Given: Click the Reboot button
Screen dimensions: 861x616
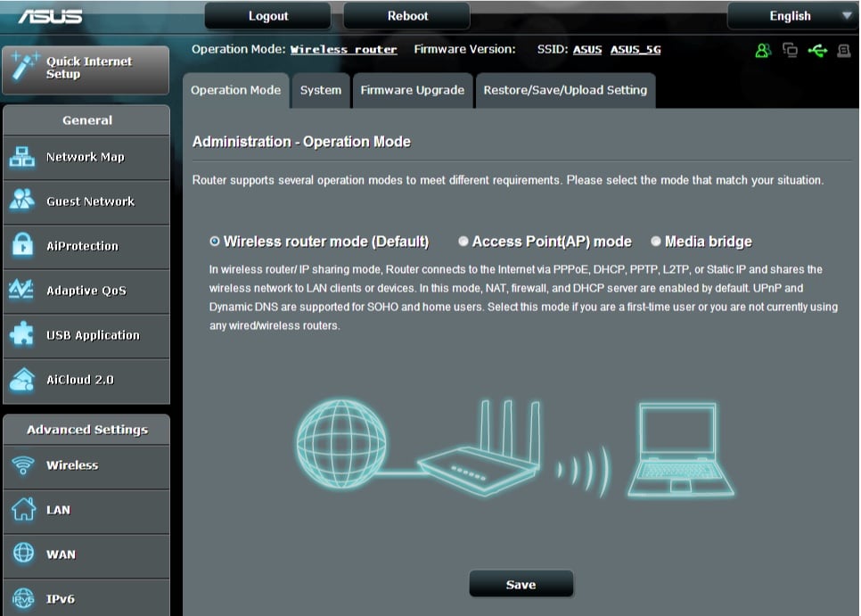Looking at the screenshot, I should [x=407, y=16].
